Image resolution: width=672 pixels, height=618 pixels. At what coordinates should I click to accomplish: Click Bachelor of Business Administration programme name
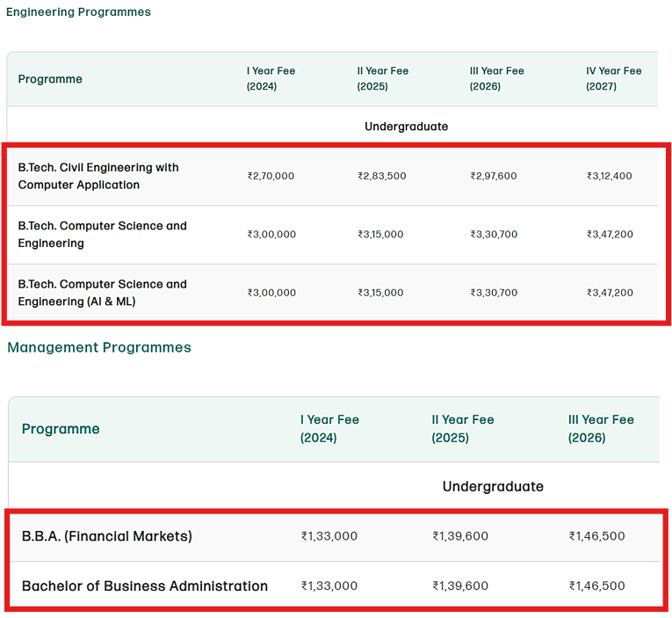point(145,585)
